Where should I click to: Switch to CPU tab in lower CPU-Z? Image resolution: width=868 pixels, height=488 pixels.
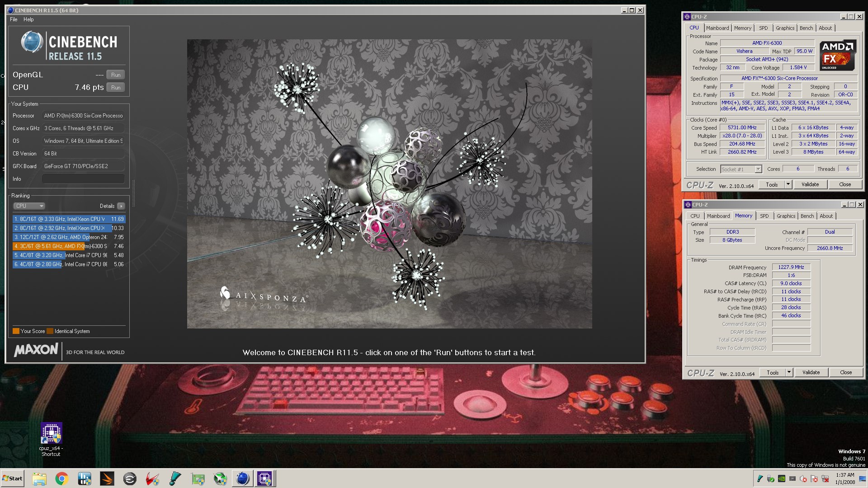point(695,216)
